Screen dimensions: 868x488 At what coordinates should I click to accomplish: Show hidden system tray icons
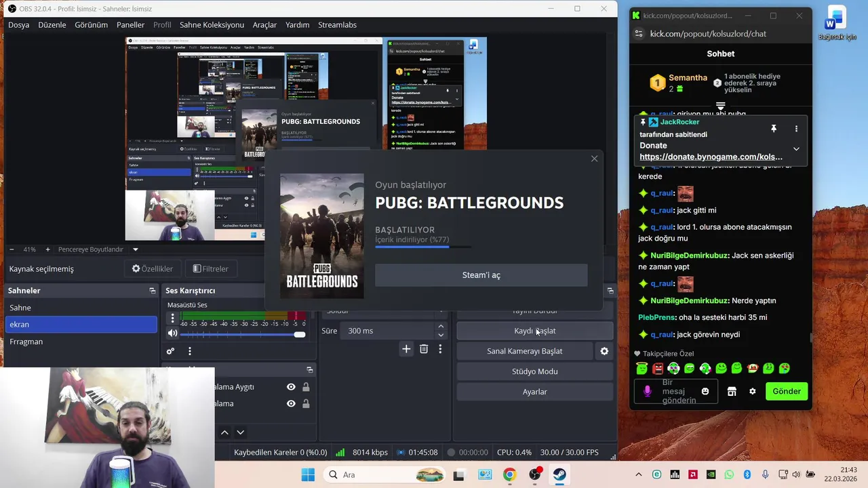click(638, 474)
